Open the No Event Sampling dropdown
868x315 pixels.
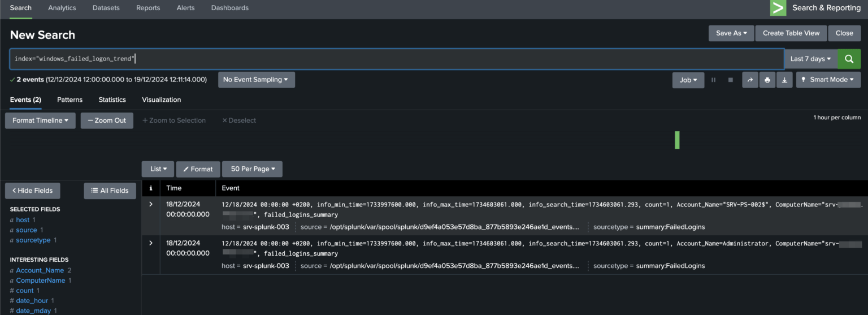pos(256,80)
